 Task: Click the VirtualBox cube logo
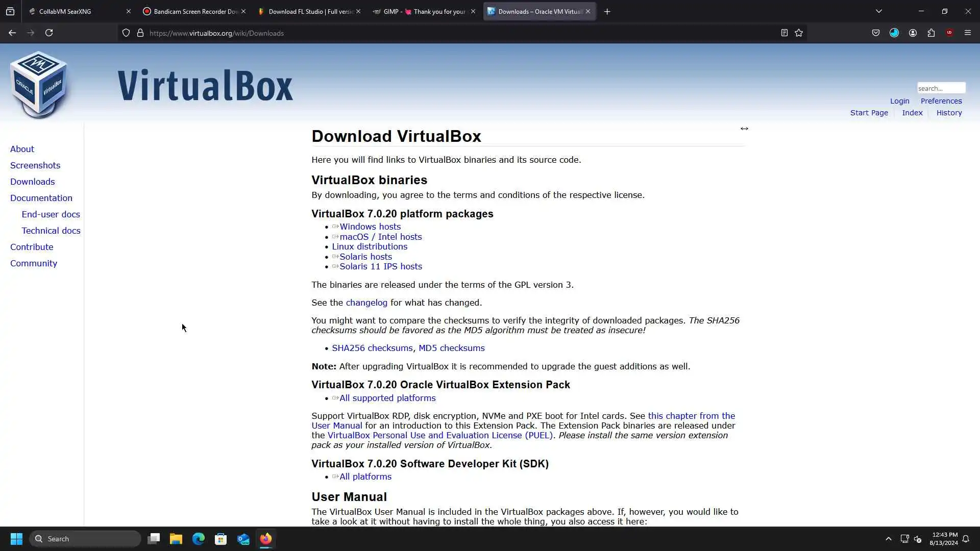pyautogui.click(x=39, y=85)
